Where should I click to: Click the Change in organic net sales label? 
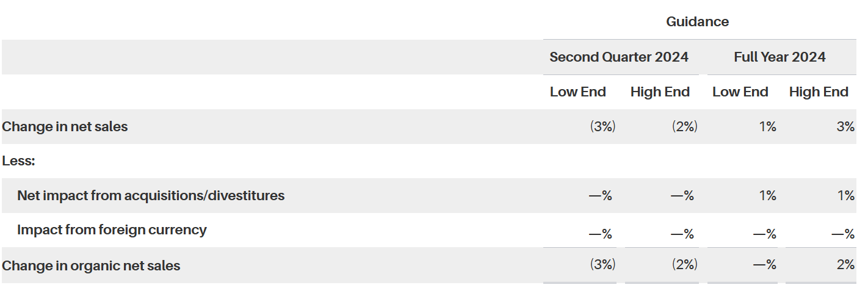tap(92, 265)
